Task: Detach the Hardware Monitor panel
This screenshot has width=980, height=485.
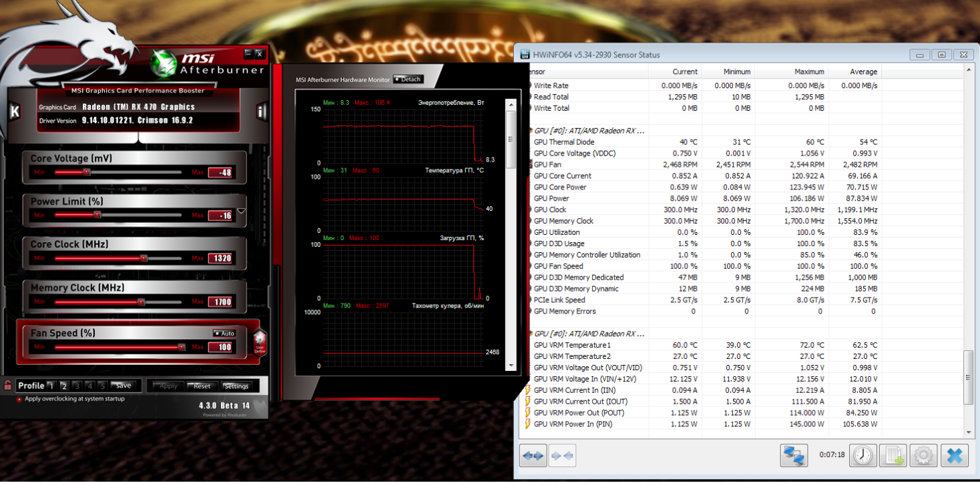Action: [409, 79]
